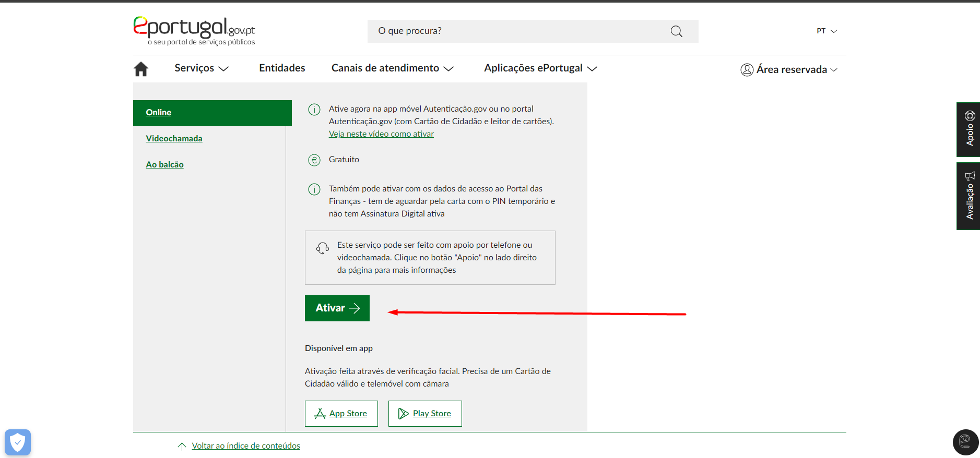Click the blue shield badge icon

[x=18, y=442]
